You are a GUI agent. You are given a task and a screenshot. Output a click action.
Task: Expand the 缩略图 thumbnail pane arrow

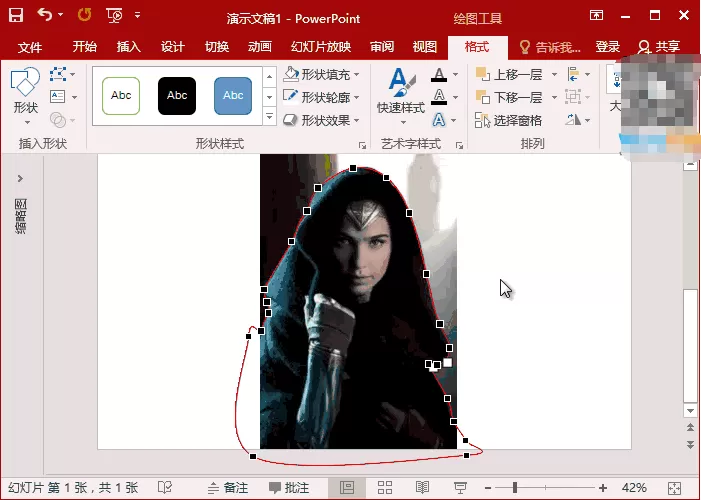20,178
